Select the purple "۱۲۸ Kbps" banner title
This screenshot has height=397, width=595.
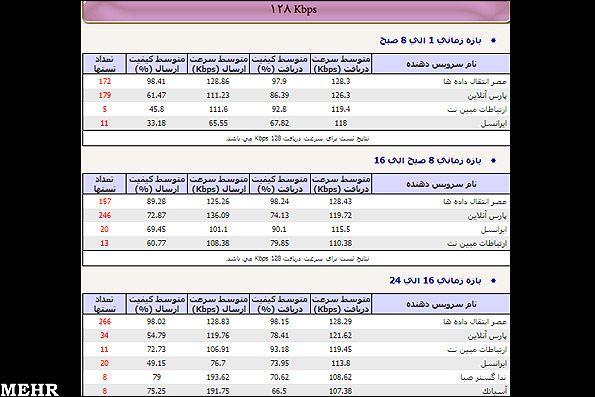[294, 9]
